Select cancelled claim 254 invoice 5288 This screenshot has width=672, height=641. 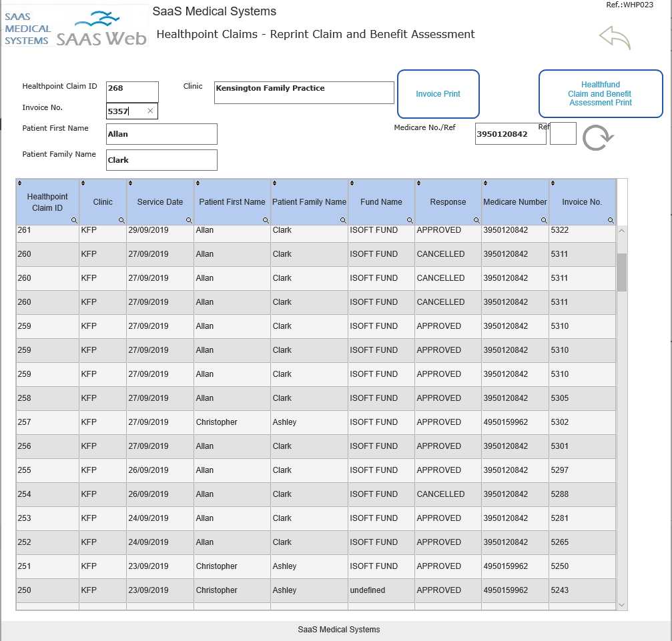tap(316, 494)
